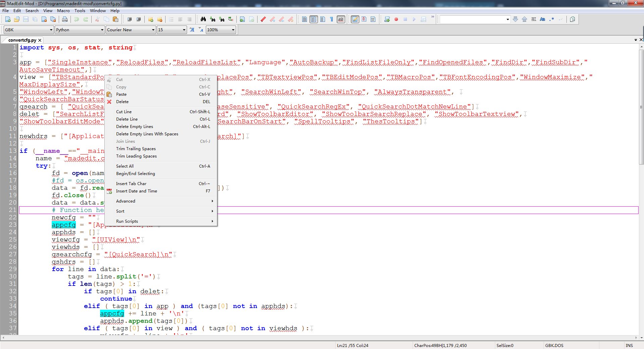Select the Print icon
Screen dimensions: 644x349
pyautogui.click(x=64, y=19)
